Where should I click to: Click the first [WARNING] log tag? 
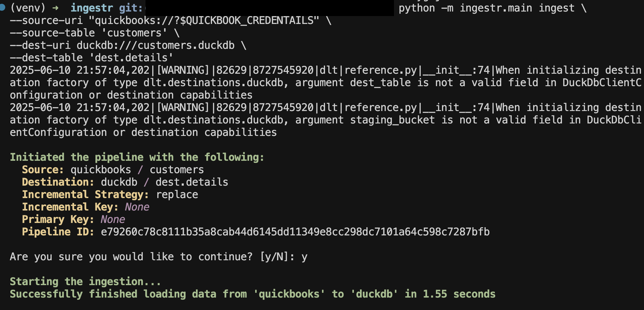(183, 70)
